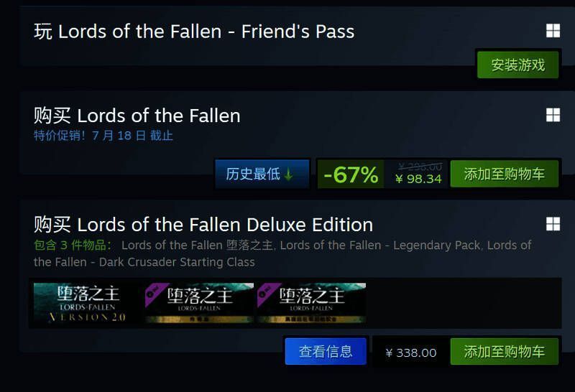Add the ¥98.34 base game to cart

coord(504,174)
